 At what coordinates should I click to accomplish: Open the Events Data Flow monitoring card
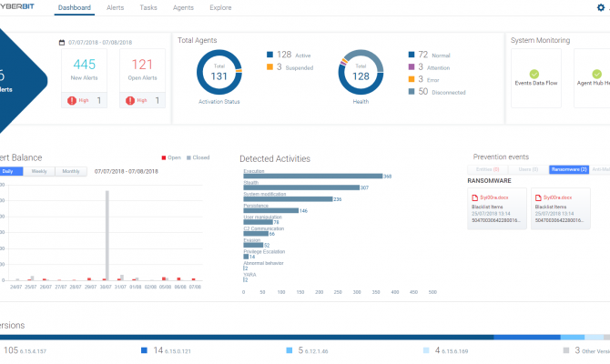[x=536, y=78]
